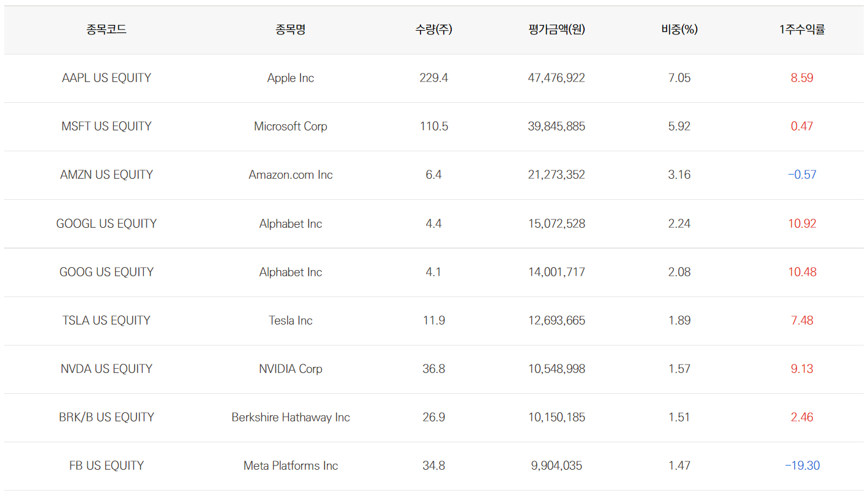This screenshot has width=868, height=498.
Task: Click weight value 2.08
Action: 679,272
